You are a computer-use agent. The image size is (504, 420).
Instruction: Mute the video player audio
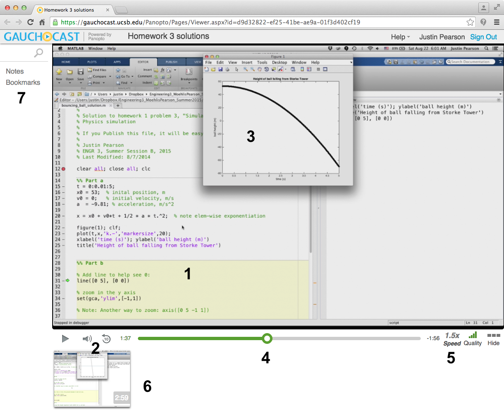tap(87, 338)
